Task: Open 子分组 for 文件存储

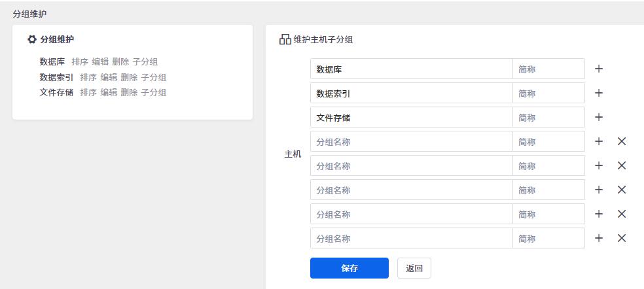Action: point(153,92)
